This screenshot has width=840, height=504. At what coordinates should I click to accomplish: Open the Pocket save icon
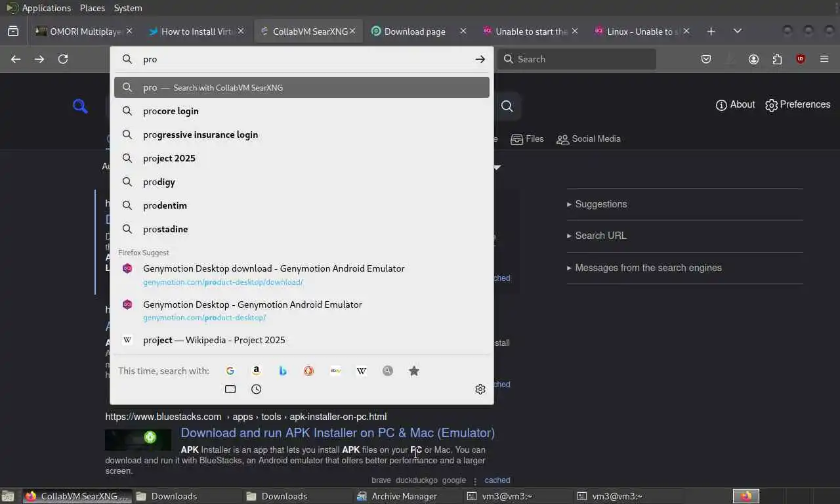(x=706, y=59)
